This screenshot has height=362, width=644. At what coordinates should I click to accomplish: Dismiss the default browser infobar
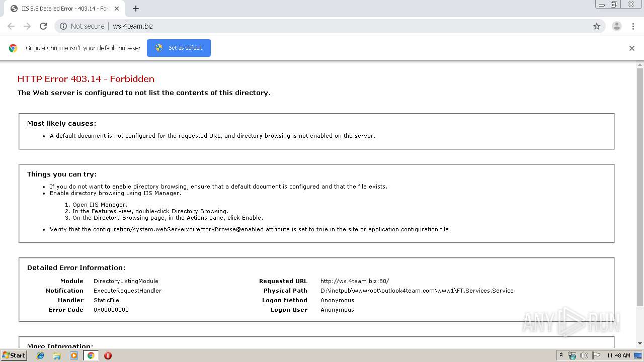[632, 48]
